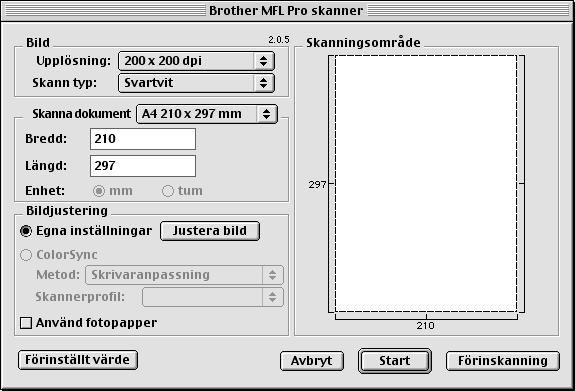The width and height of the screenshot is (575, 391).
Task: Enable the Använd fotopapper checkbox
Action: tap(26, 323)
